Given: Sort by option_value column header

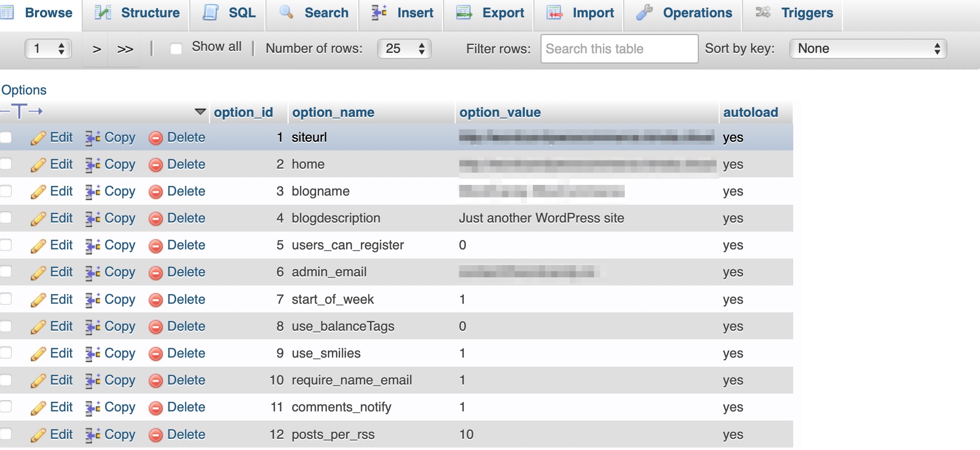Looking at the screenshot, I should coord(500,112).
